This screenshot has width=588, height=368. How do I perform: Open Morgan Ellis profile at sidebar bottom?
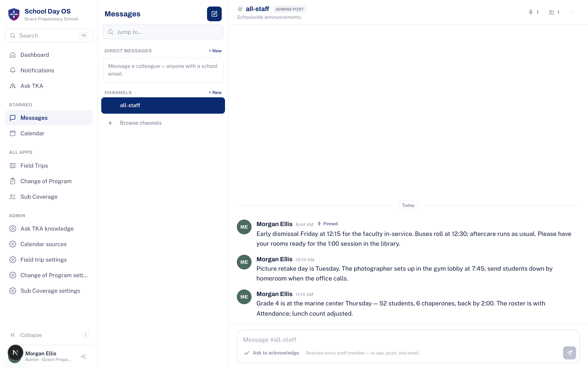(x=41, y=356)
